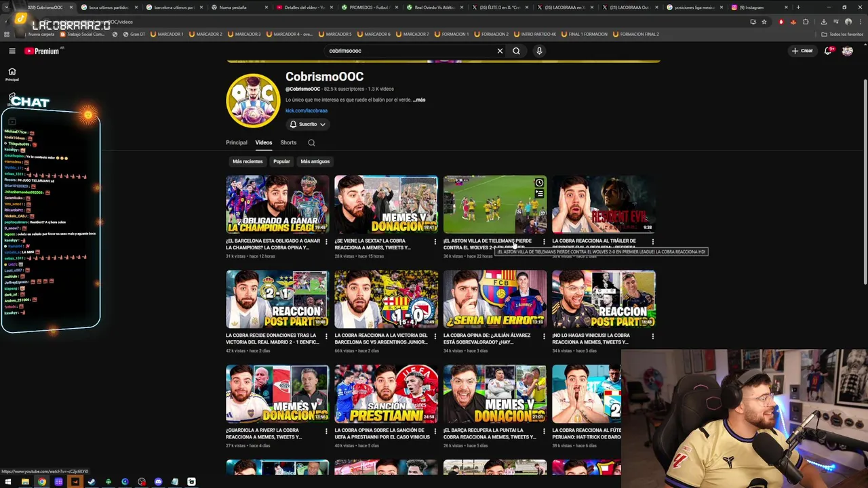The image size is (868, 488).
Task: Open the kick.com/lacobraaa link
Action: [x=307, y=110]
